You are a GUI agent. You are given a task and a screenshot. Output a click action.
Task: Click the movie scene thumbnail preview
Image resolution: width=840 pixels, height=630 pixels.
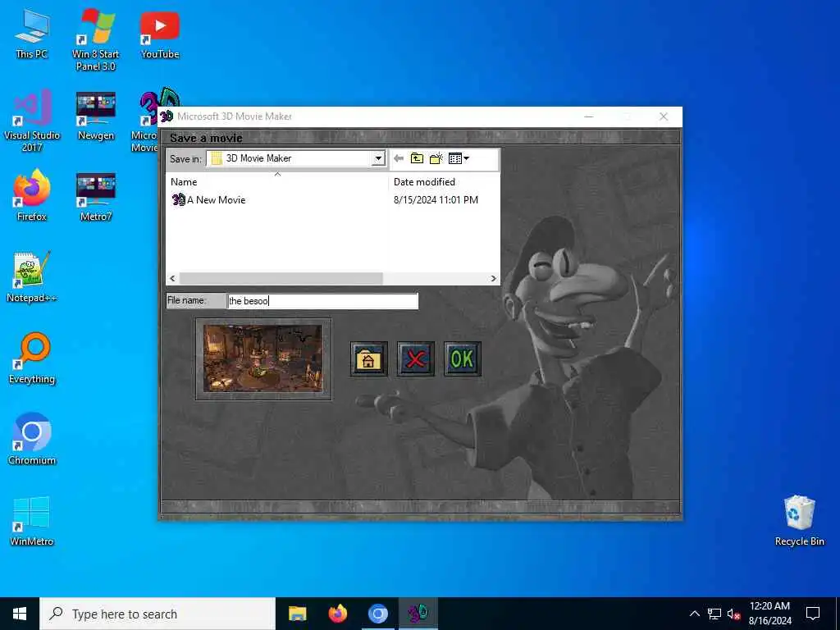tap(263, 359)
